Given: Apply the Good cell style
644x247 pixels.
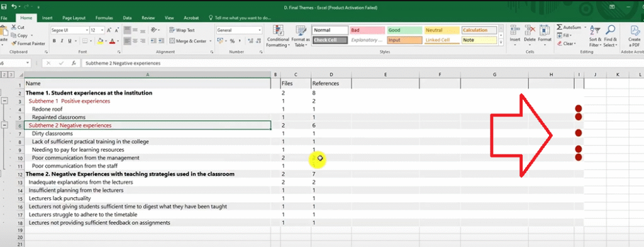Looking at the screenshot, I should (404, 30).
